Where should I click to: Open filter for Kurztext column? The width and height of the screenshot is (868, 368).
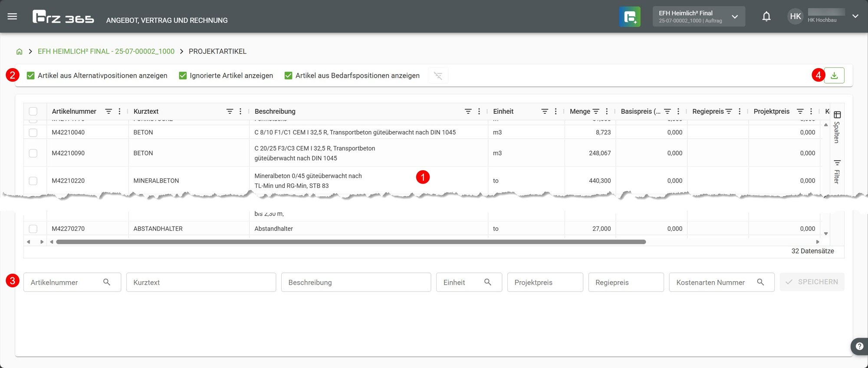point(230,112)
